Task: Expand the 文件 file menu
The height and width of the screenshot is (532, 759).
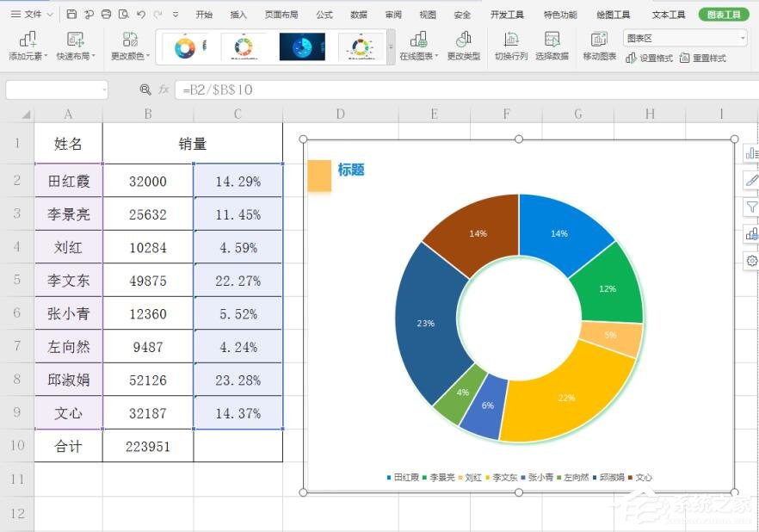Action: pos(33,14)
